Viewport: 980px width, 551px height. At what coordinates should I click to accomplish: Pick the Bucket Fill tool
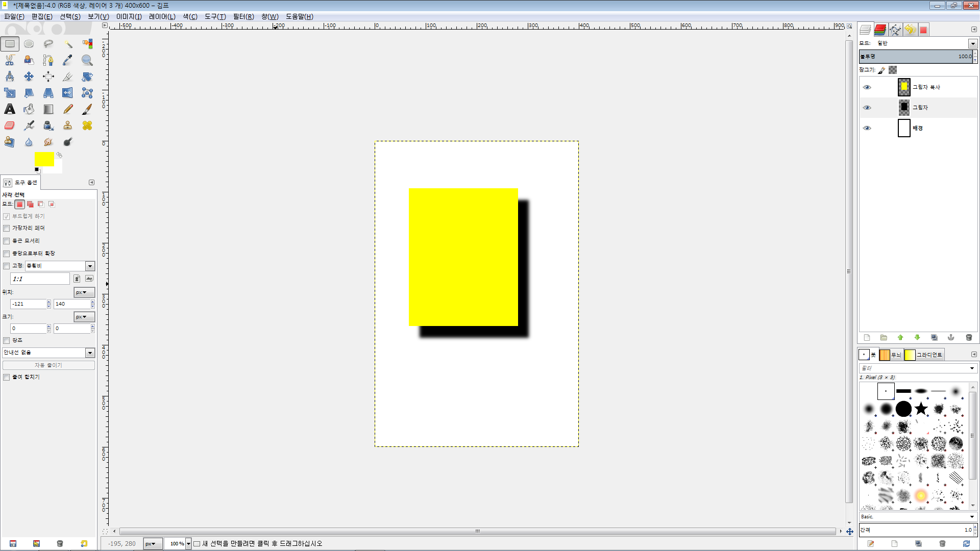coord(29,109)
